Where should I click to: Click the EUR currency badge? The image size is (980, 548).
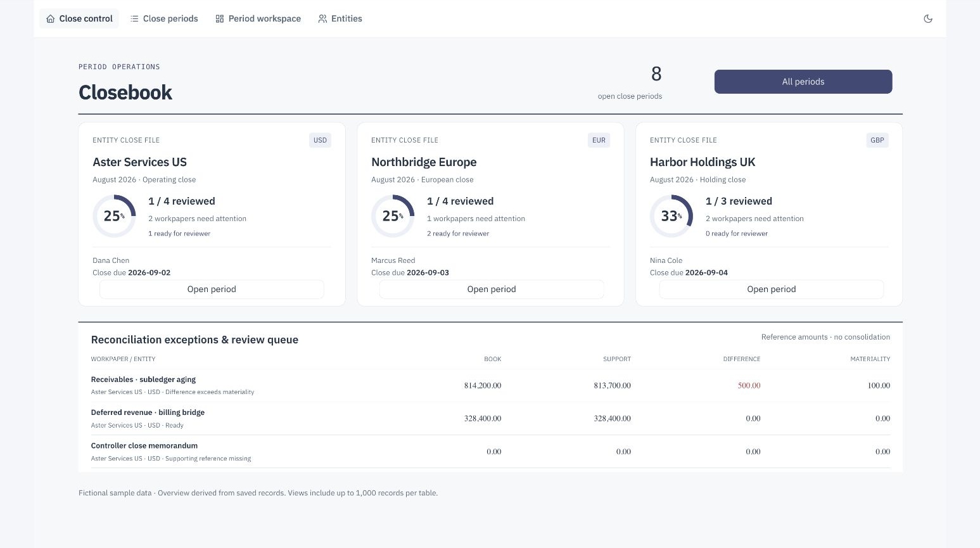(x=599, y=140)
